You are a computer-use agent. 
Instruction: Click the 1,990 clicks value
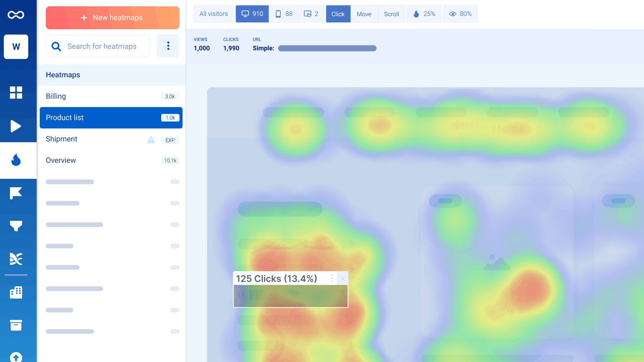(231, 48)
